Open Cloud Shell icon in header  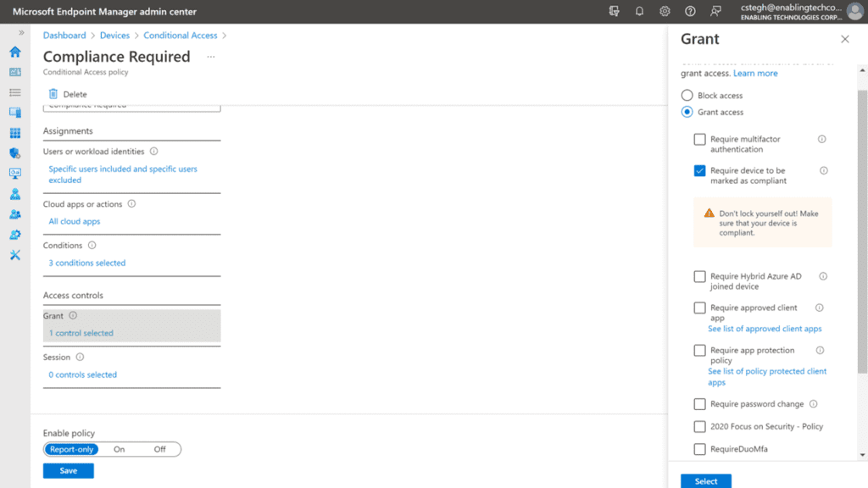coord(614,11)
